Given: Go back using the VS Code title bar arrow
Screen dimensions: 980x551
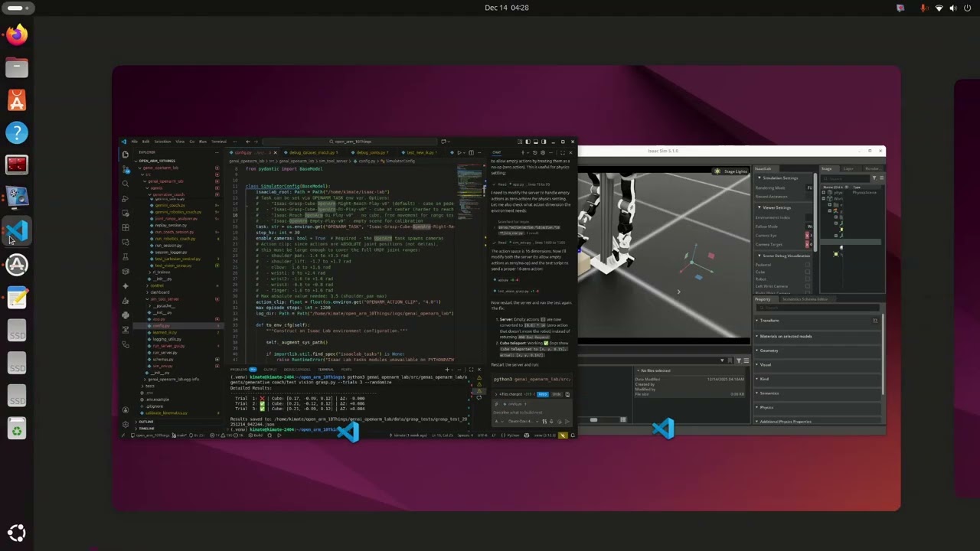Looking at the screenshot, I should point(247,142).
